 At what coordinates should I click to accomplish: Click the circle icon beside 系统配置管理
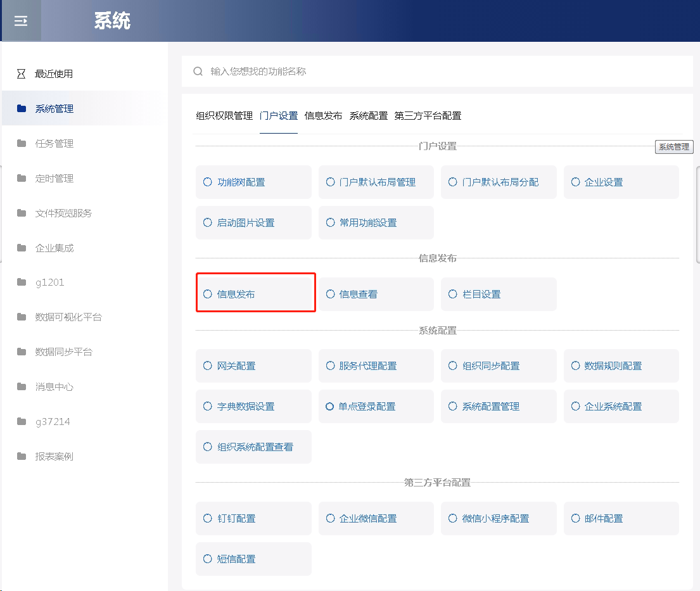point(453,407)
